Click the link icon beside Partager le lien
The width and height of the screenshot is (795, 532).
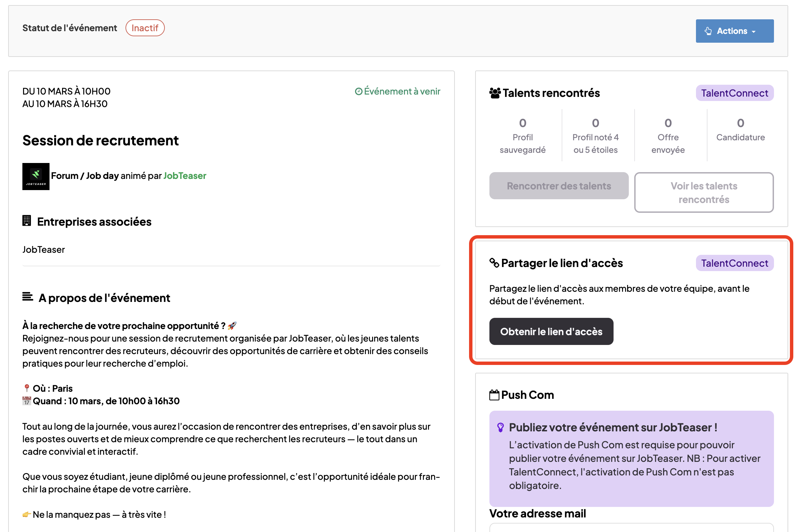coord(494,263)
